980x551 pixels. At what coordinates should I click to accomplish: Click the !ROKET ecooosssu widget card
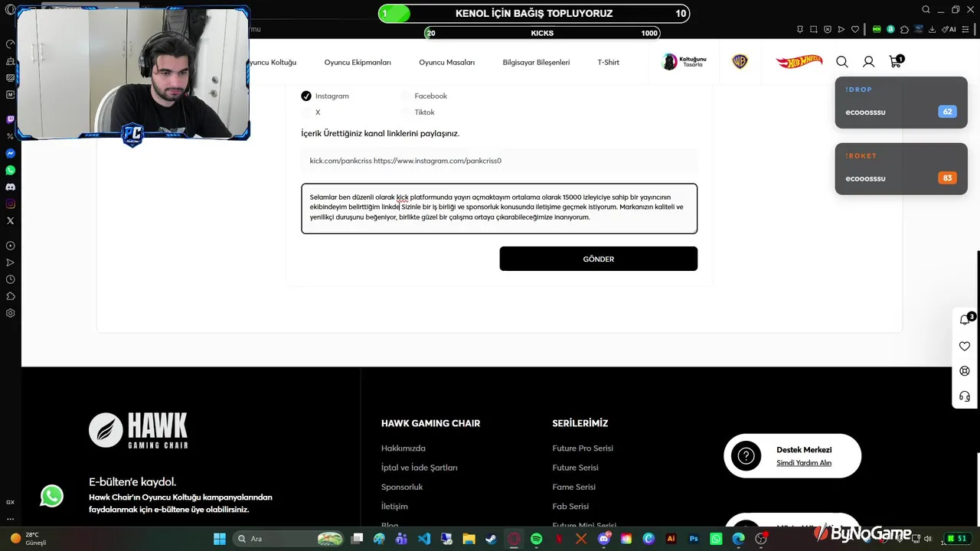(x=901, y=169)
